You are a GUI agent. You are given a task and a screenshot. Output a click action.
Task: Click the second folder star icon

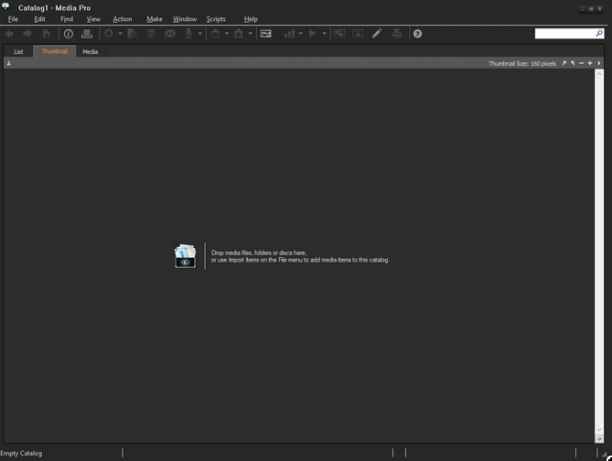[x=239, y=34]
